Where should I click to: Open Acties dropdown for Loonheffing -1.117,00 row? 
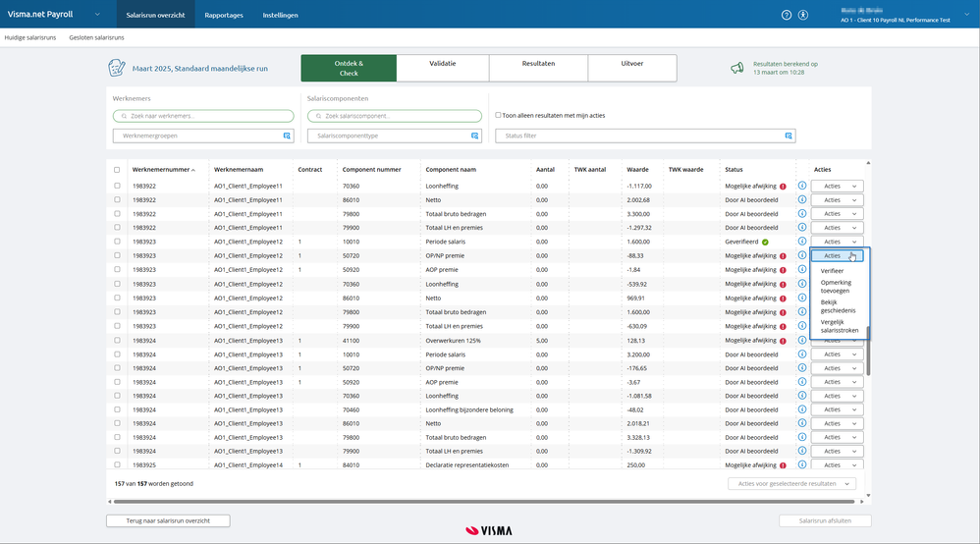[838, 186]
